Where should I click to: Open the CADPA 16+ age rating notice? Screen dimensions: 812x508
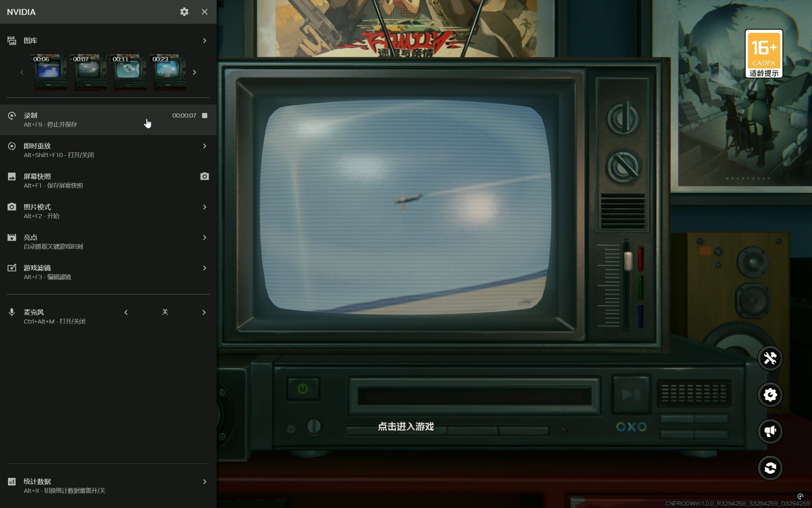coord(764,54)
